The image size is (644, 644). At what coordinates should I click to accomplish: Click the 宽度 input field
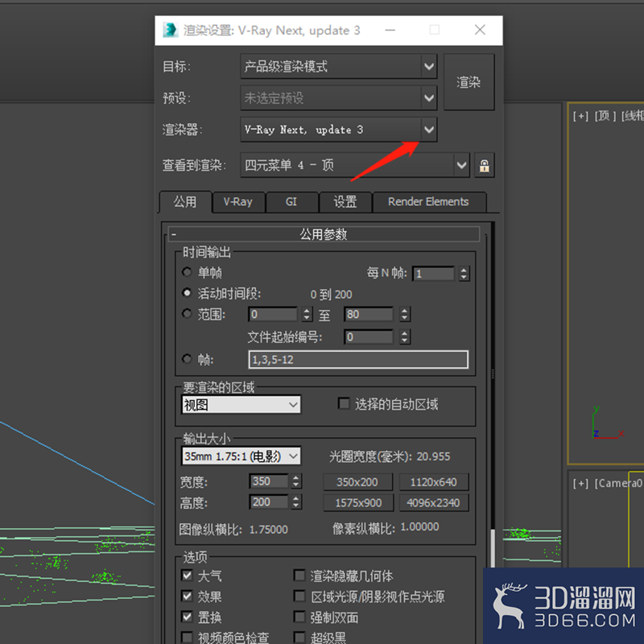click(x=269, y=481)
